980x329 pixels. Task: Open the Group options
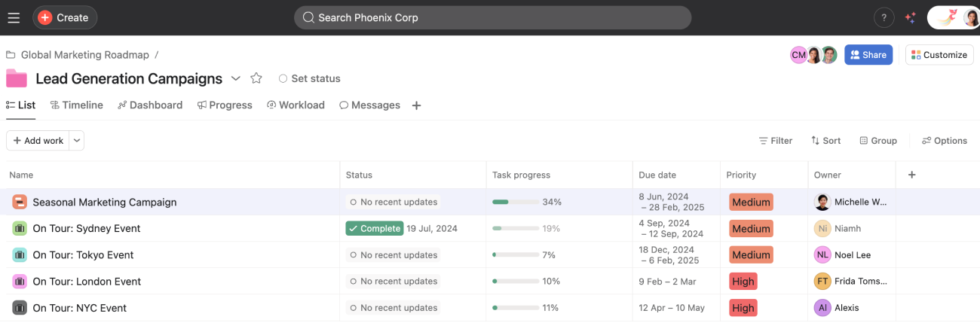click(x=877, y=141)
